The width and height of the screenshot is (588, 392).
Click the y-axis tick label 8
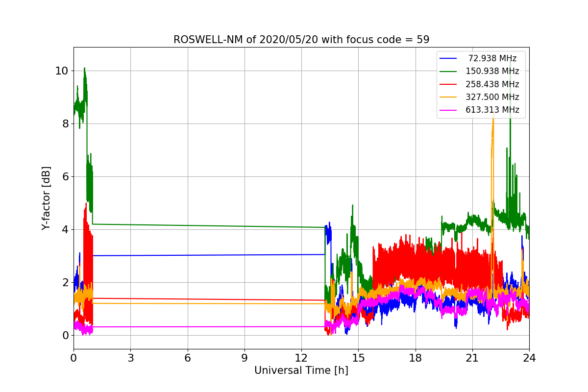click(65, 123)
